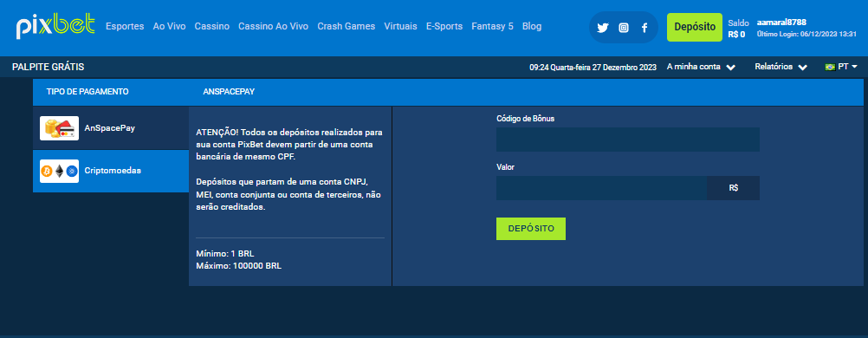868x338 pixels.
Task: Focus the Valor amount field
Action: [602, 188]
